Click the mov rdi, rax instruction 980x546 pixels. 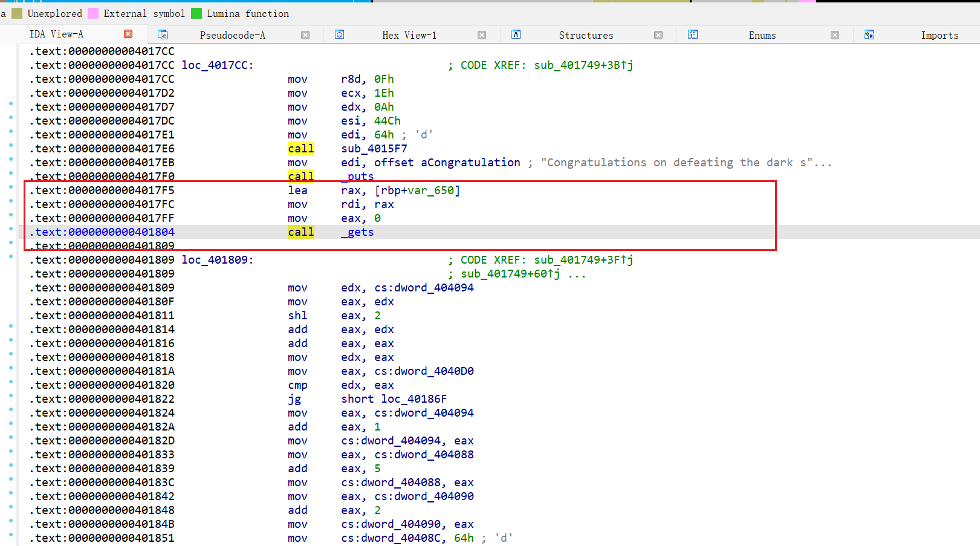tap(341, 204)
